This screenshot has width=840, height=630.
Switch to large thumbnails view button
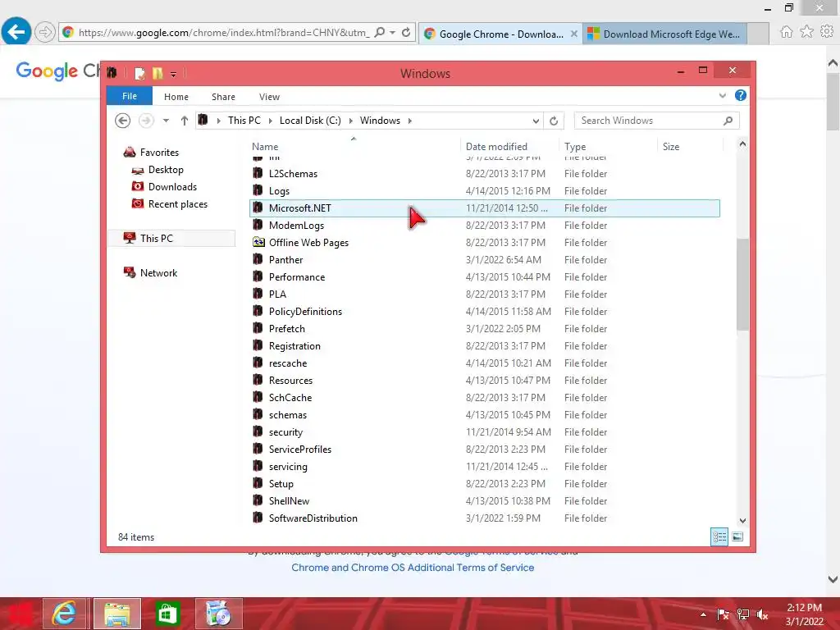[737, 536]
